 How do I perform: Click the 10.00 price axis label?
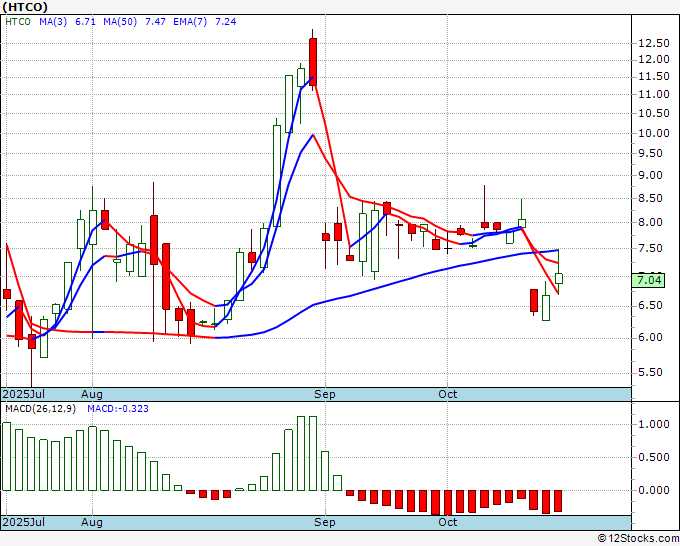[x=654, y=134]
